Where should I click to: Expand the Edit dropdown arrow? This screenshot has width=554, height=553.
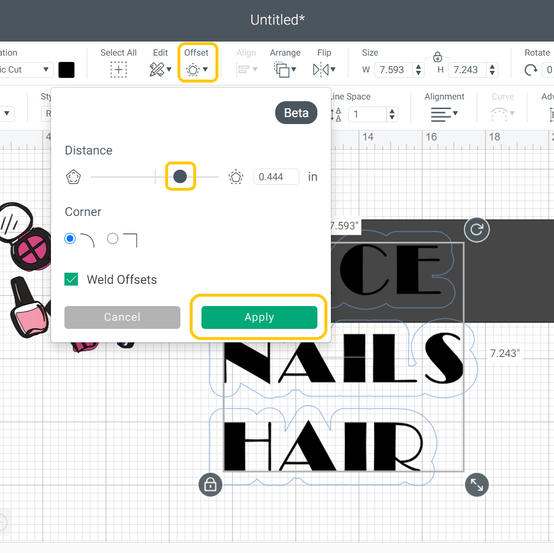point(169,69)
